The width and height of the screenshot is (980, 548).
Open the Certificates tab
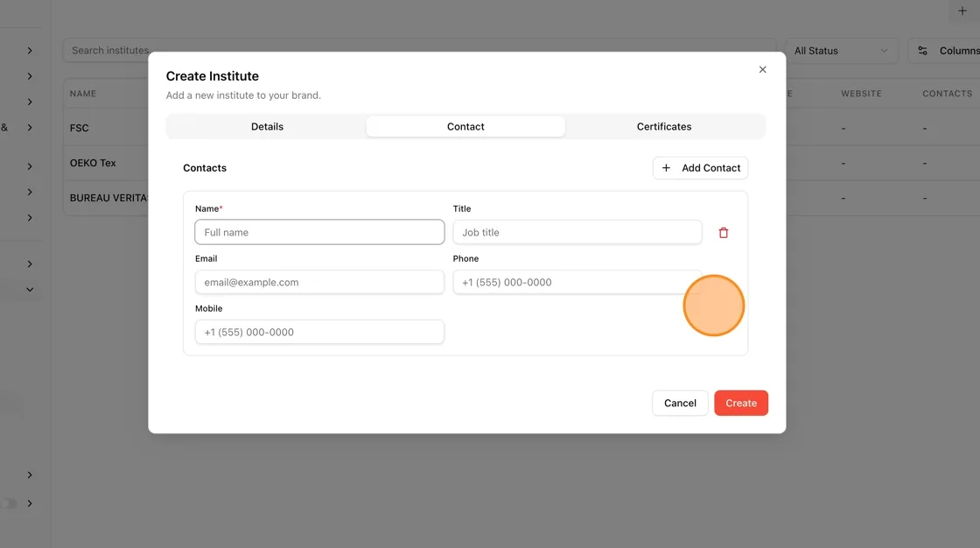click(x=664, y=126)
